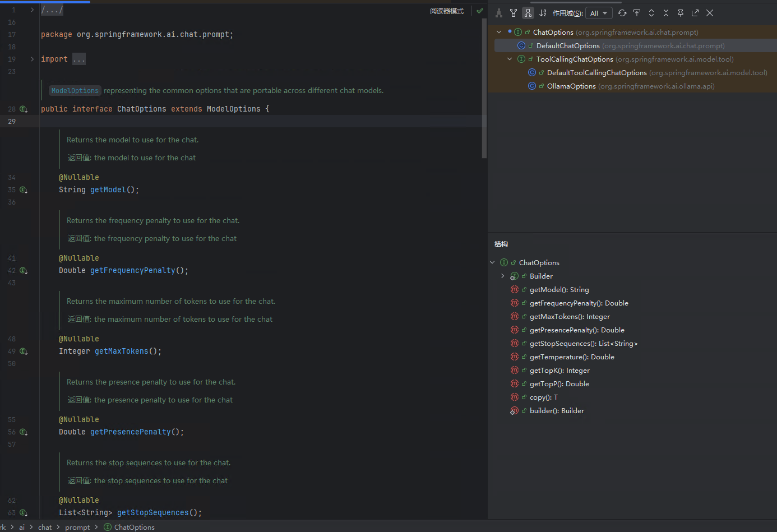Click the getModel method icon in structure

pyautogui.click(x=515, y=289)
